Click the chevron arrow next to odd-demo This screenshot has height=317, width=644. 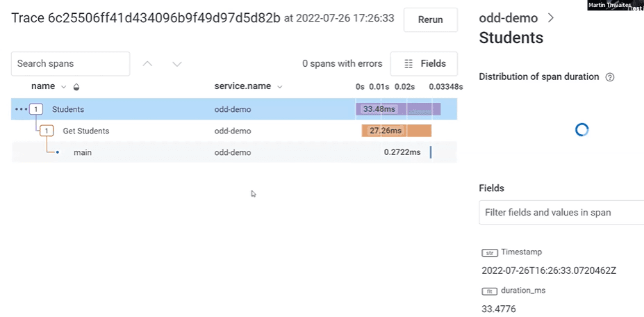tap(551, 18)
